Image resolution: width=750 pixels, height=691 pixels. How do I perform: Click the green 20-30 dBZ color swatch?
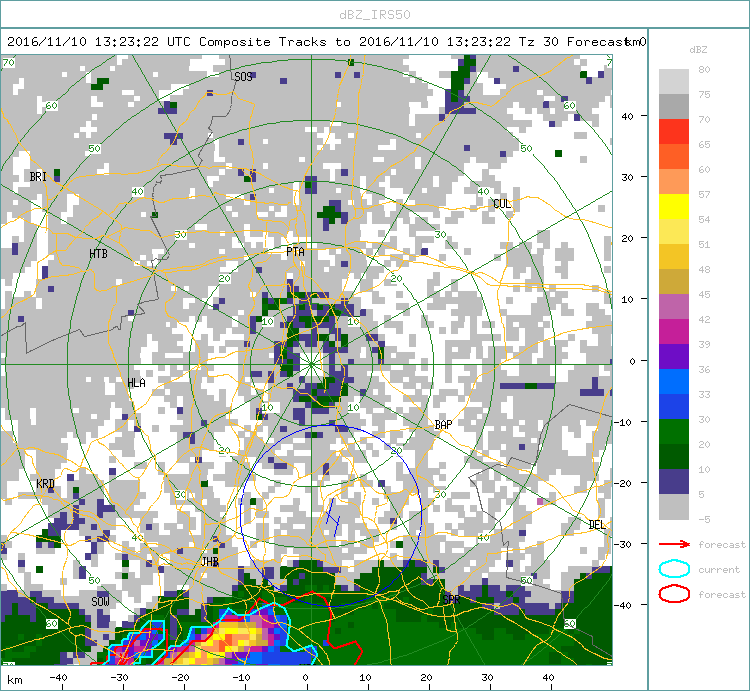[674, 432]
